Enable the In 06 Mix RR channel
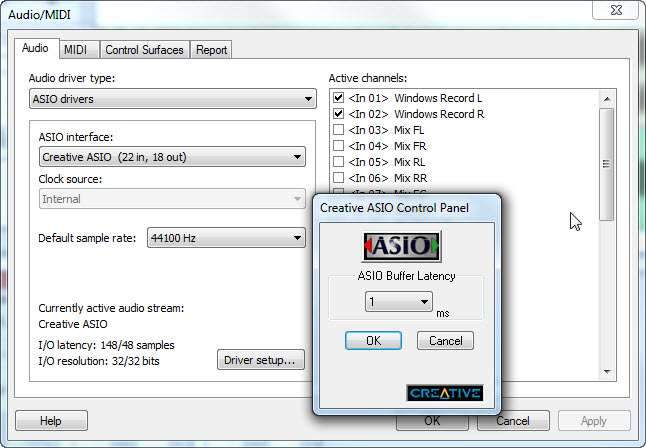The image size is (646, 448). pos(338,178)
